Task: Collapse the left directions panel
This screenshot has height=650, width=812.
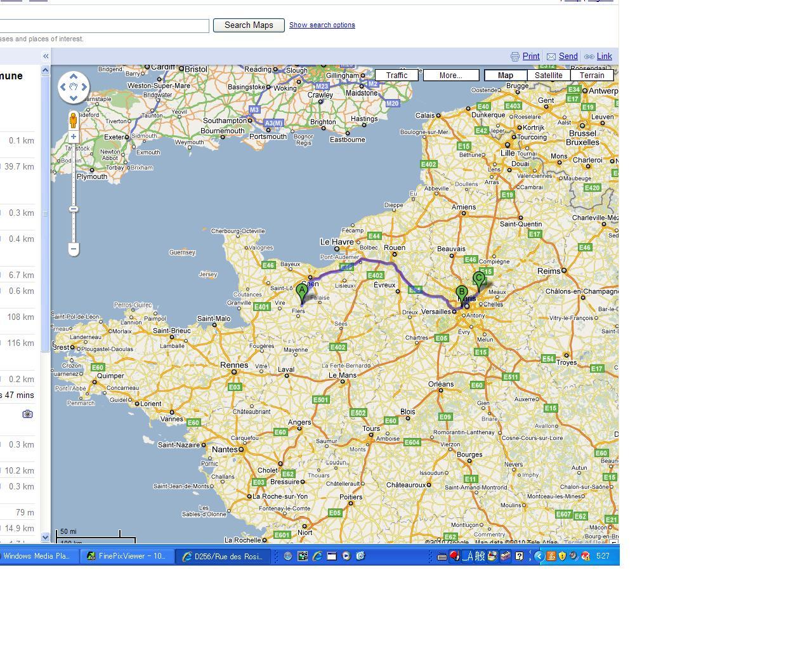Action: tap(46, 56)
